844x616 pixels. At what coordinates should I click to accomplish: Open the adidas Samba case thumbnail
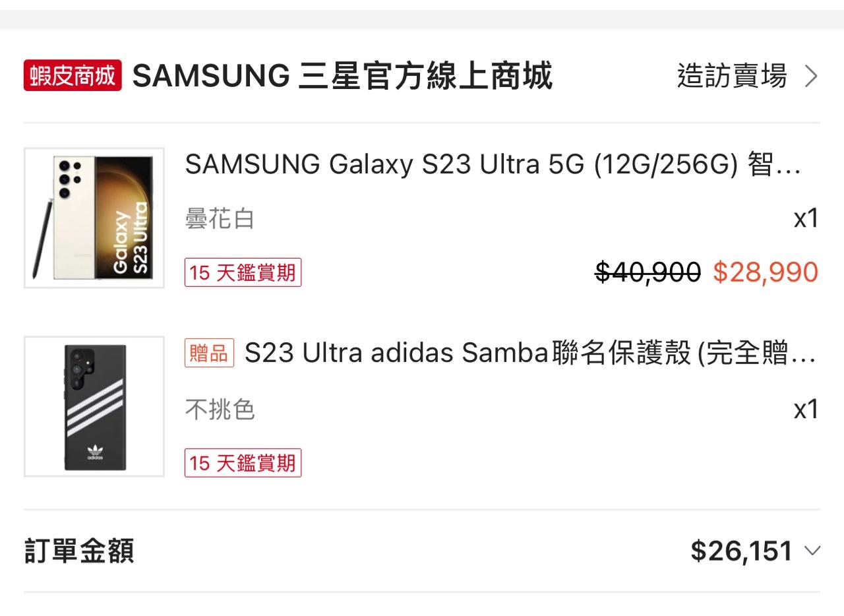coord(94,406)
